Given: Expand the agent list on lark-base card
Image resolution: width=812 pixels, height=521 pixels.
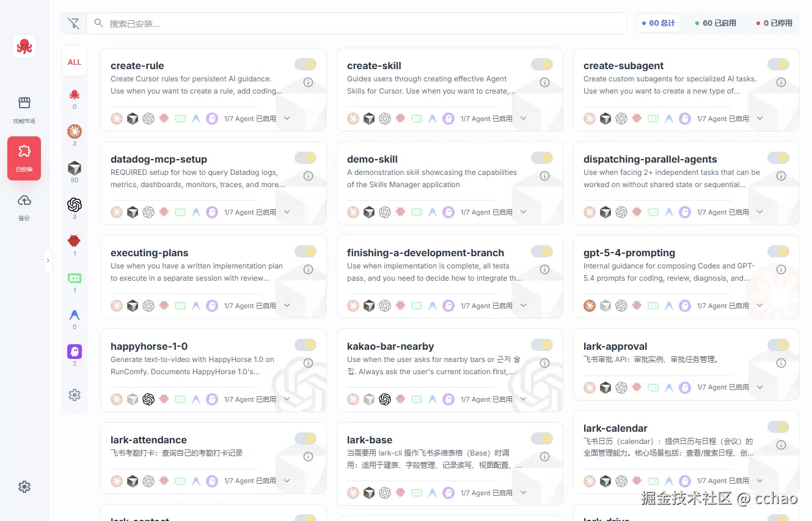Looking at the screenshot, I should 524,493.
